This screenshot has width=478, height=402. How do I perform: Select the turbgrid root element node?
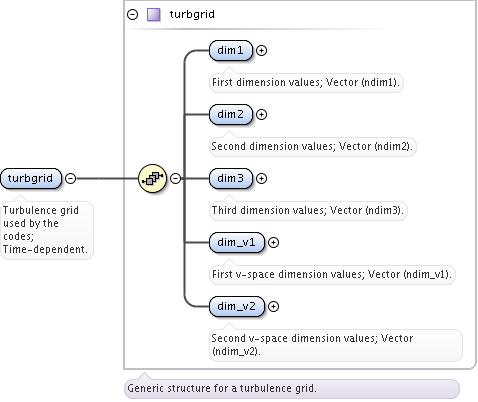click(31, 178)
